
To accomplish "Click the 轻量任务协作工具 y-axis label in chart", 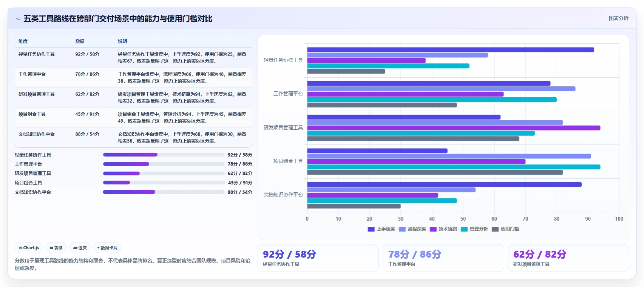I will tap(283, 60).
